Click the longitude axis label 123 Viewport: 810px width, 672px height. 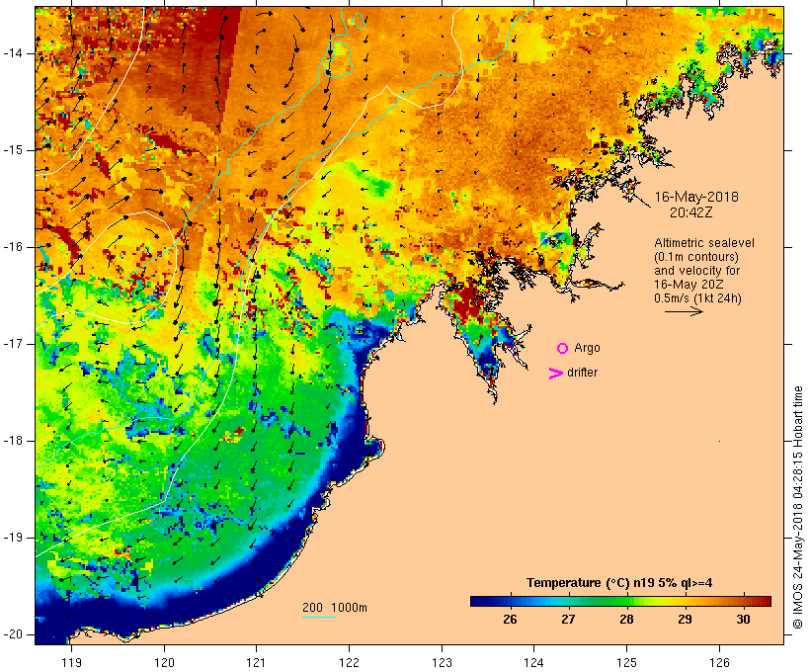pyautogui.click(x=442, y=662)
